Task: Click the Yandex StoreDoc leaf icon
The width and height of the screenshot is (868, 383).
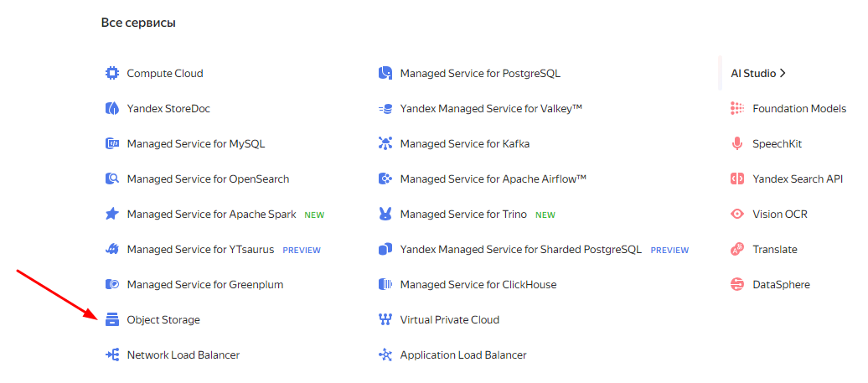Action: (111, 109)
